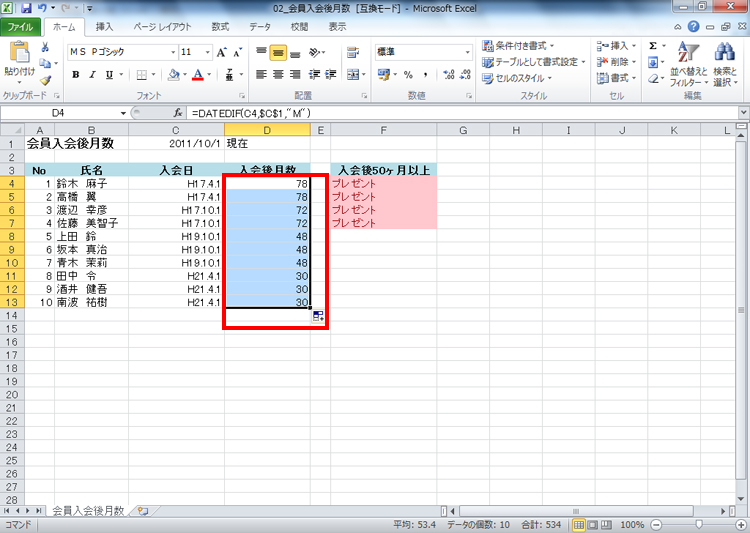Image resolution: width=750 pixels, height=533 pixels.
Task: Open Format as Table menu
Action: [533, 62]
